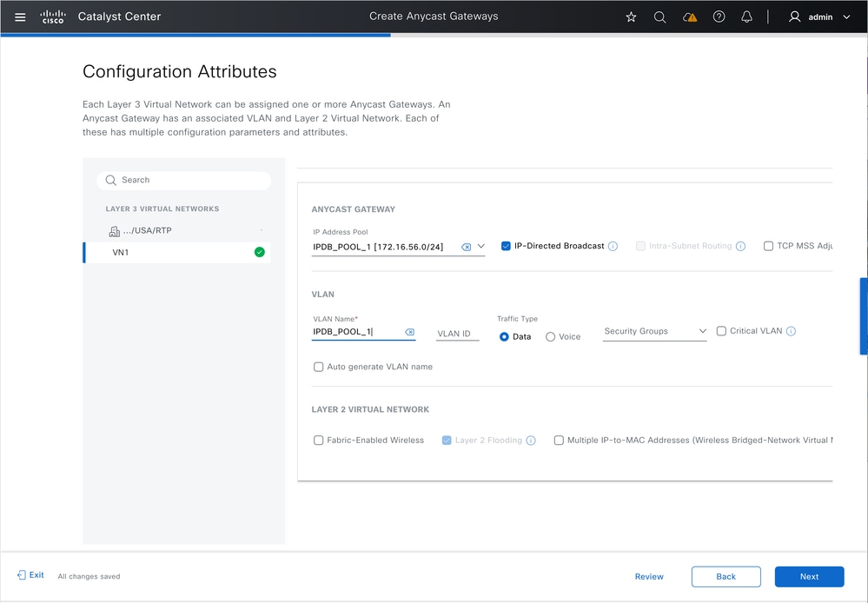Open global search magnifier icon in header

tap(659, 17)
